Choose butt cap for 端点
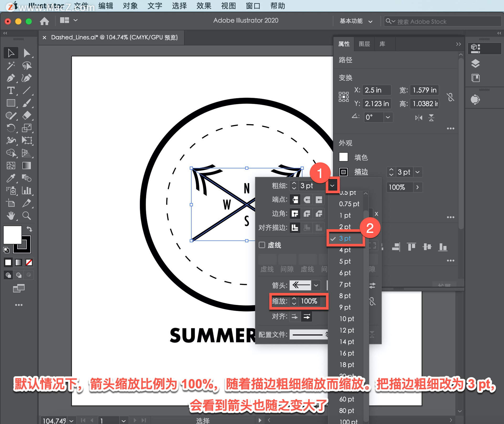 click(295, 200)
